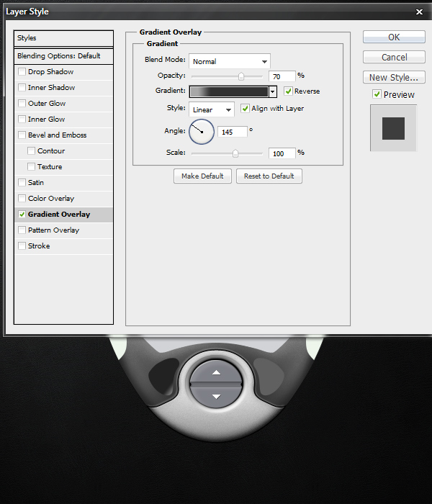Close the Layer Style dialog

point(419,12)
